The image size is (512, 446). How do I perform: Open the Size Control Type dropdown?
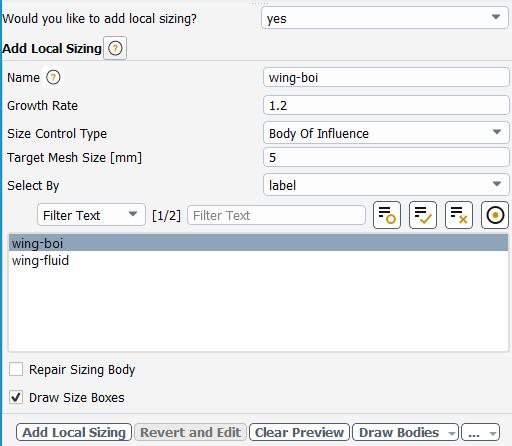point(386,133)
